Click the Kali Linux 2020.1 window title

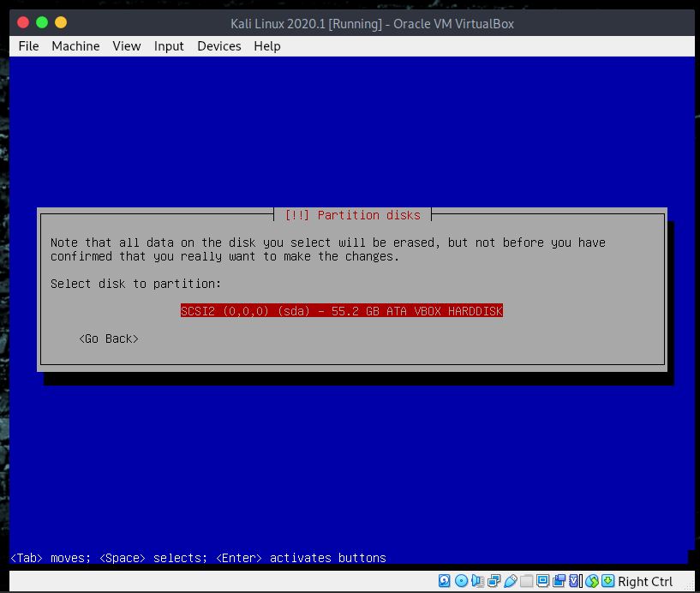coord(373,23)
